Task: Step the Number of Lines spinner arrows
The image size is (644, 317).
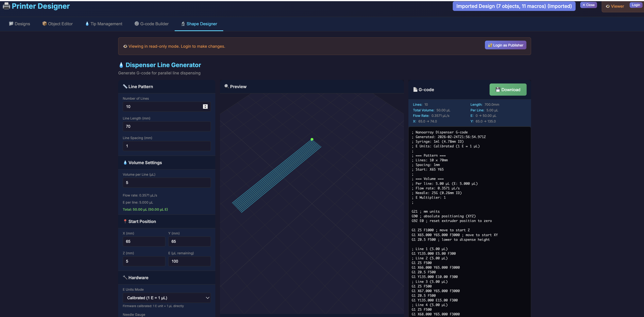Action: coord(205,106)
